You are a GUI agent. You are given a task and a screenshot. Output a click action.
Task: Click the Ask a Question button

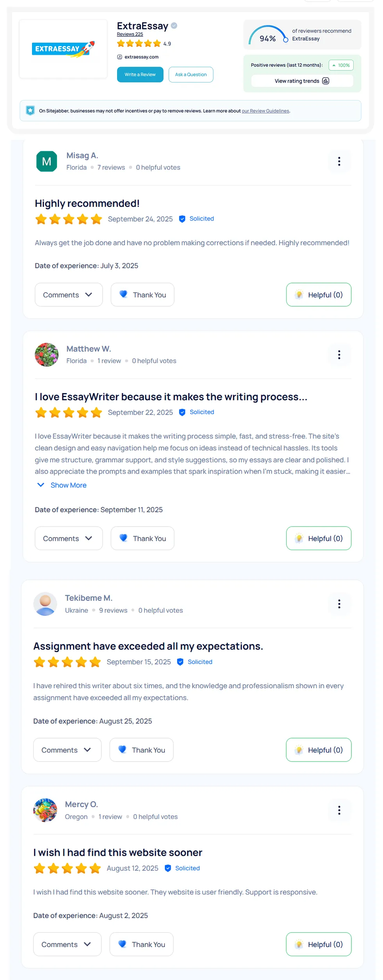(x=191, y=75)
